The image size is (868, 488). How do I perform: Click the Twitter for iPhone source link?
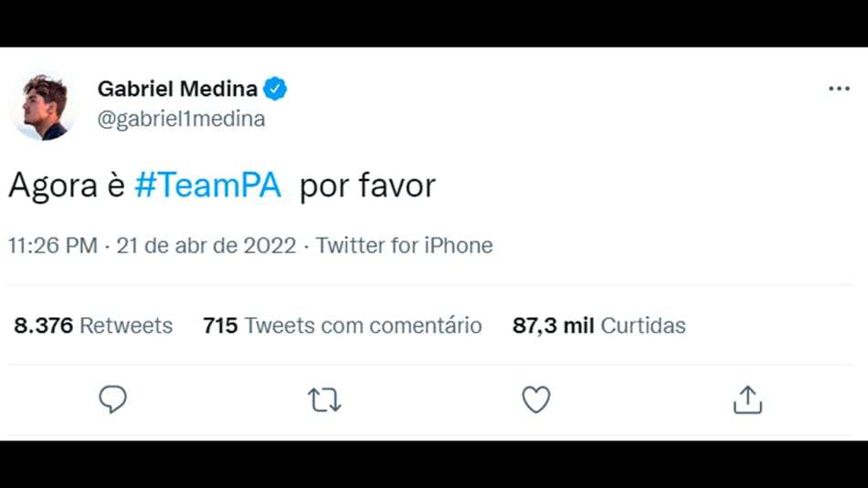coord(404,246)
